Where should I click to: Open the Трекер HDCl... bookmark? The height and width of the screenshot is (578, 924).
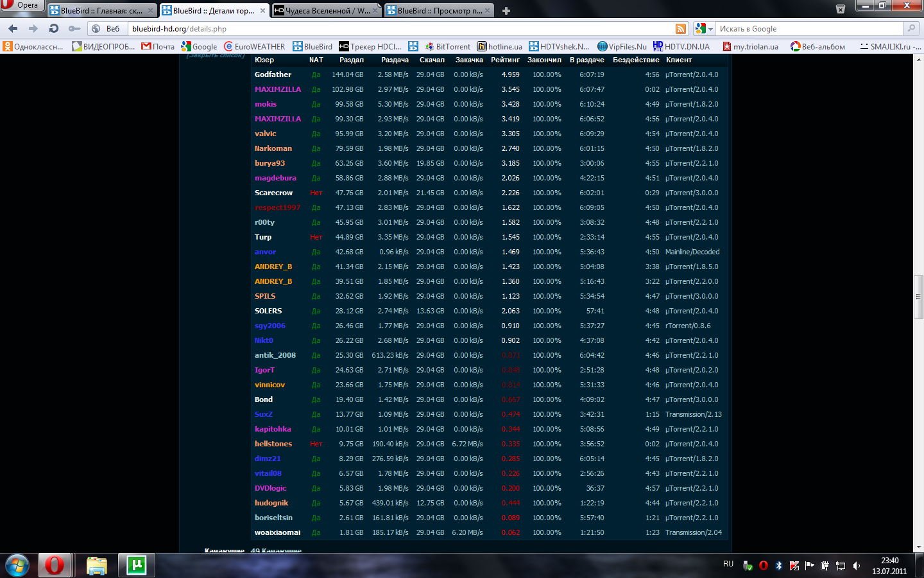point(370,46)
